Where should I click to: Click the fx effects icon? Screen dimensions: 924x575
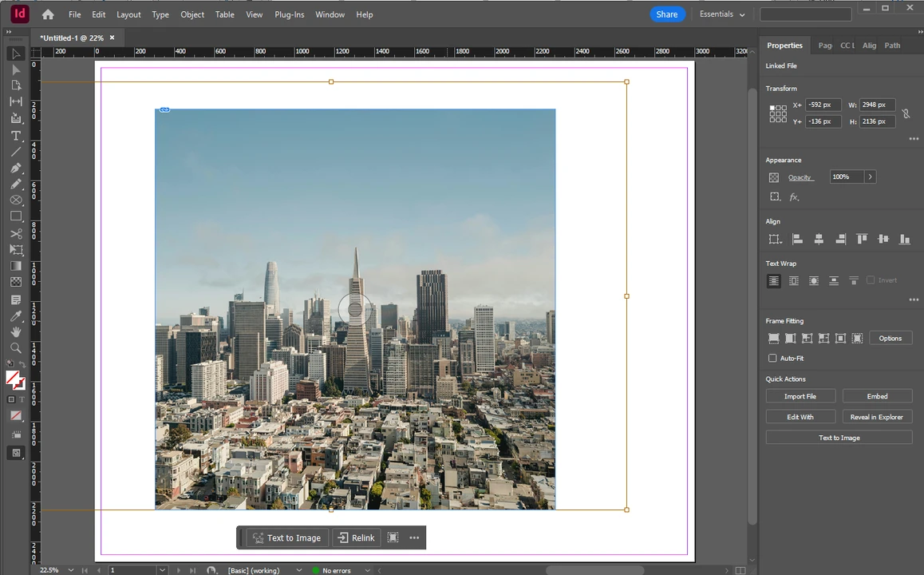[x=795, y=197]
